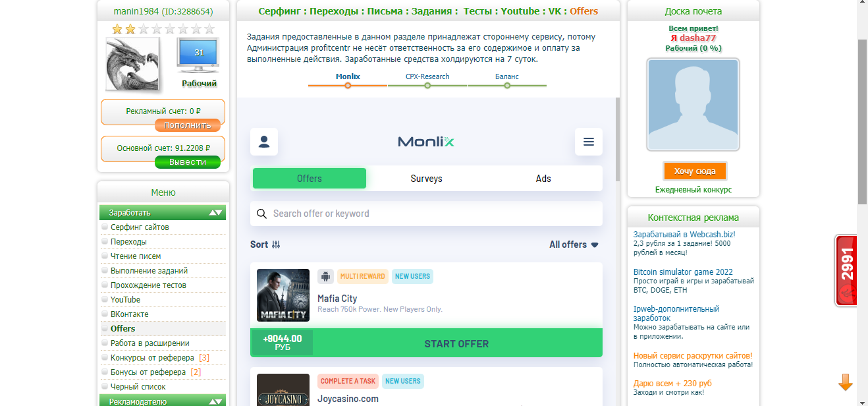Image resolution: width=868 pixels, height=406 pixels.
Task: Click the Хочу сюда button
Action: point(695,171)
